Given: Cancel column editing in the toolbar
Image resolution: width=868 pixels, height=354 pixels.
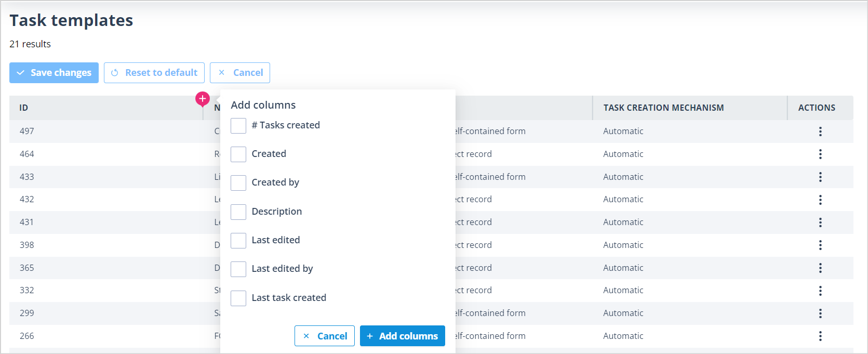Looking at the screenshot, I should pyautogui.click(x=240, y=73).
